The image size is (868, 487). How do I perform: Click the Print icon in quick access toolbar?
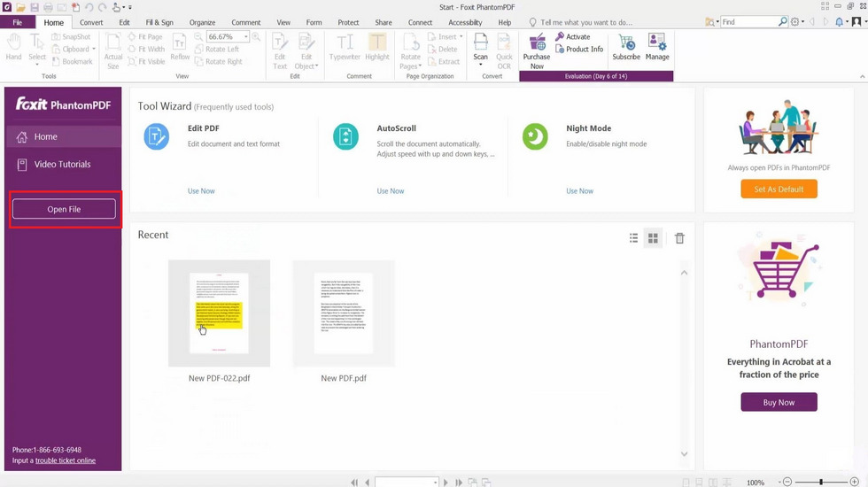pos(48,7)
